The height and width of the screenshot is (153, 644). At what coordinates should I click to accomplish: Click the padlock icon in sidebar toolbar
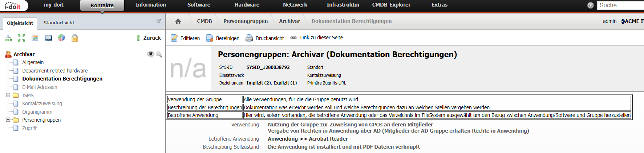click(x=75, y=38)
